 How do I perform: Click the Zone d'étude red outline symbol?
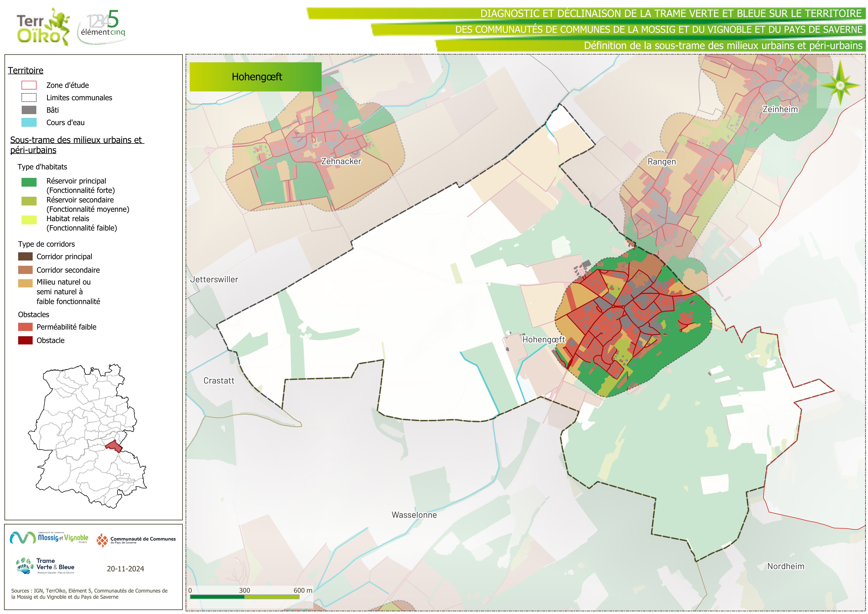tap(29, 85)
